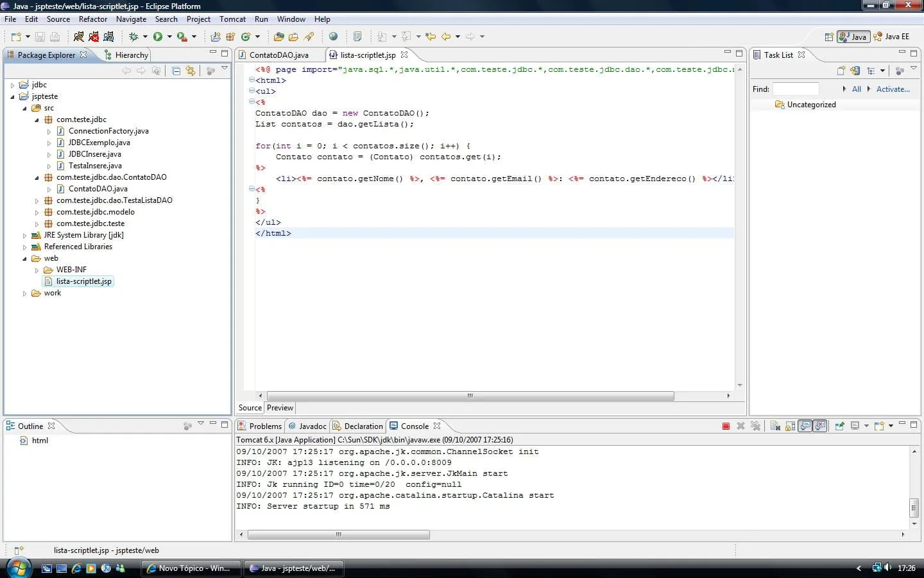Click Open Perspective icon beside Java
Viewport: 924px width, 578px height.
[828, 37]
